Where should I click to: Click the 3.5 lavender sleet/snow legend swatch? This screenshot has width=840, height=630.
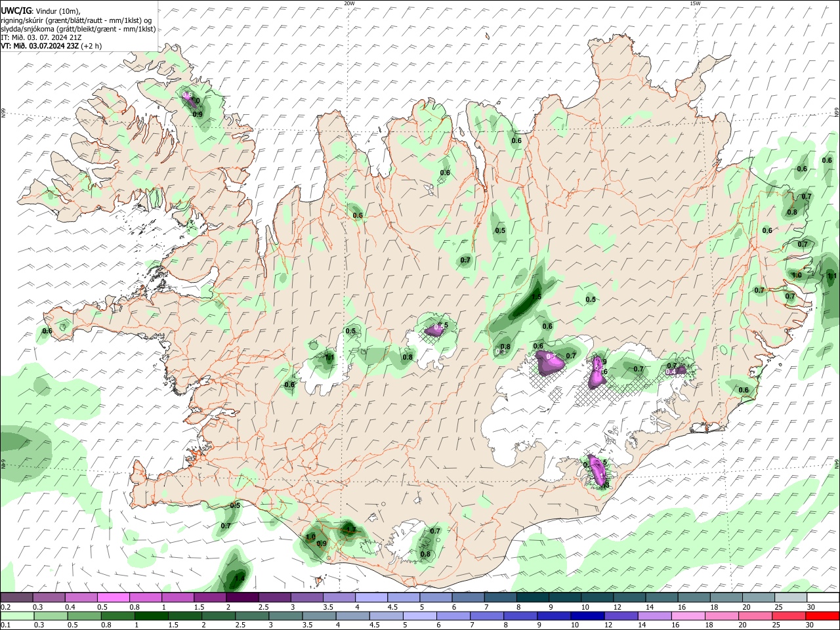pyautogui.click(x=339, y=597)
